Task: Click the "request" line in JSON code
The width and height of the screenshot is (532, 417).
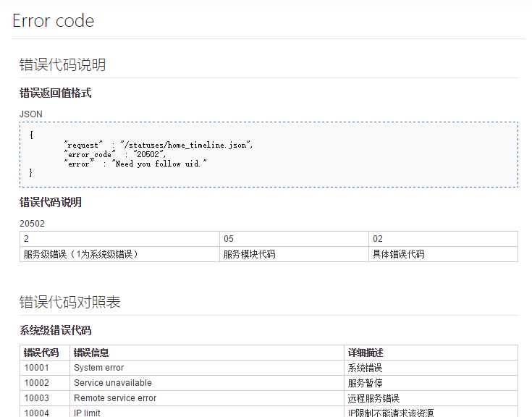Action: (158, 145)
